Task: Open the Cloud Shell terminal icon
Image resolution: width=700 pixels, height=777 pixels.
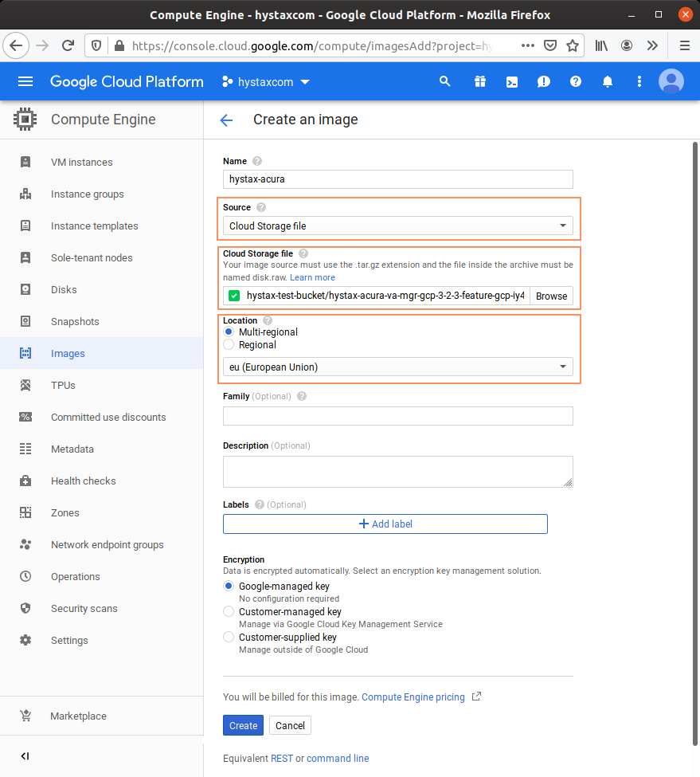Action: coord(512,82)
